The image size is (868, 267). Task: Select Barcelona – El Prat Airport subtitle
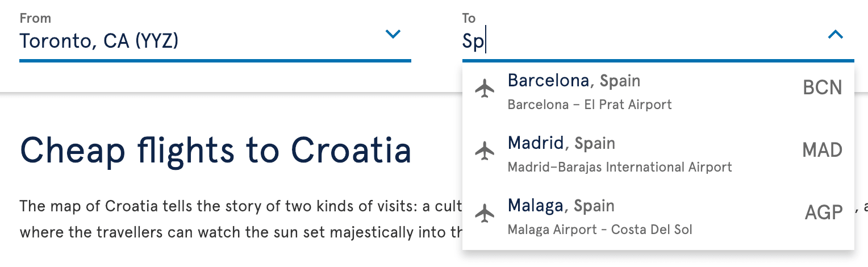(590, 105)
